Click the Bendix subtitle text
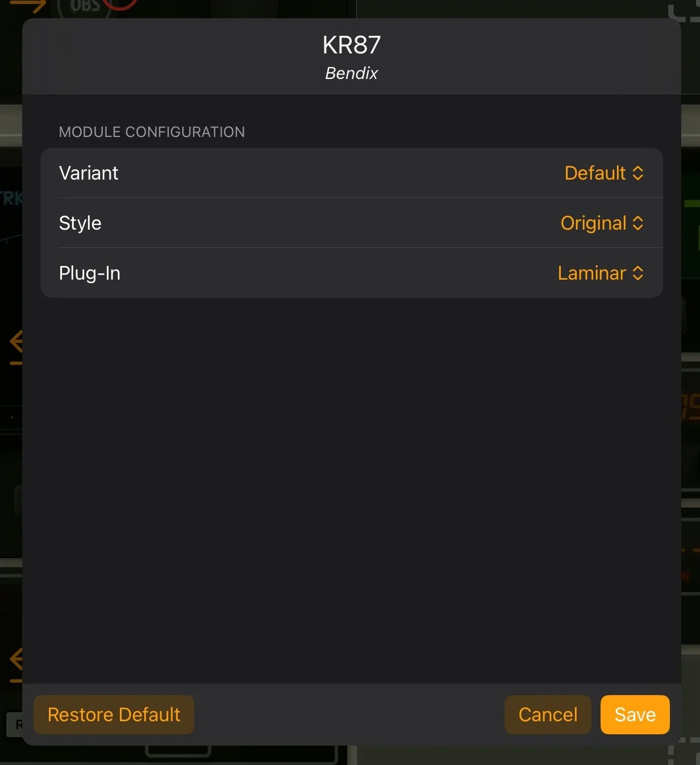This screenshot has width=700, height=765. click(351, 73)
